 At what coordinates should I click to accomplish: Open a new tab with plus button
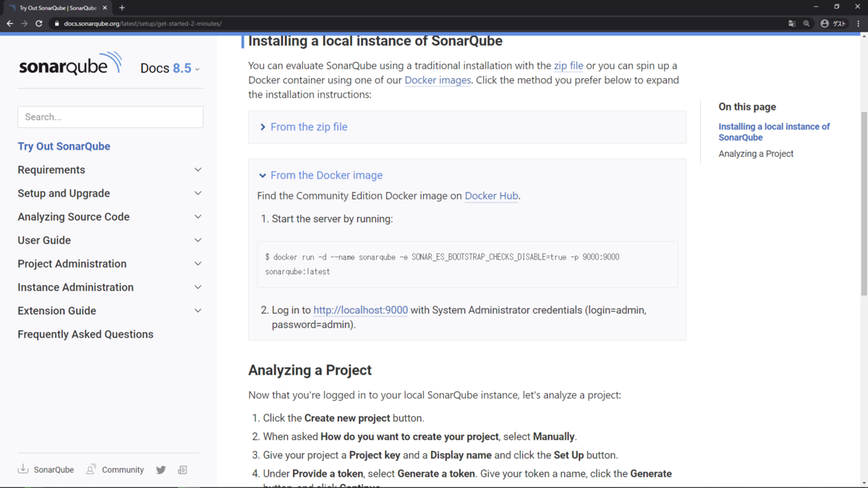[122, 7]
